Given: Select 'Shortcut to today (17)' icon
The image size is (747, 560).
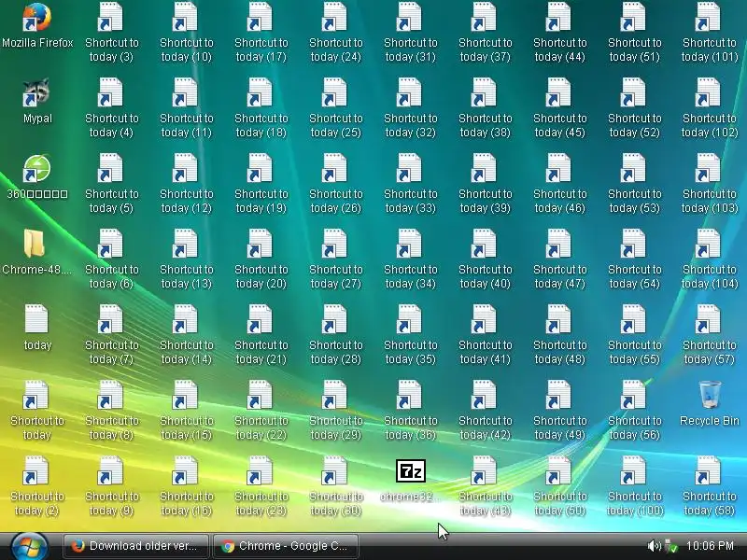Looking at the screenshot, I should click(261, 33).
